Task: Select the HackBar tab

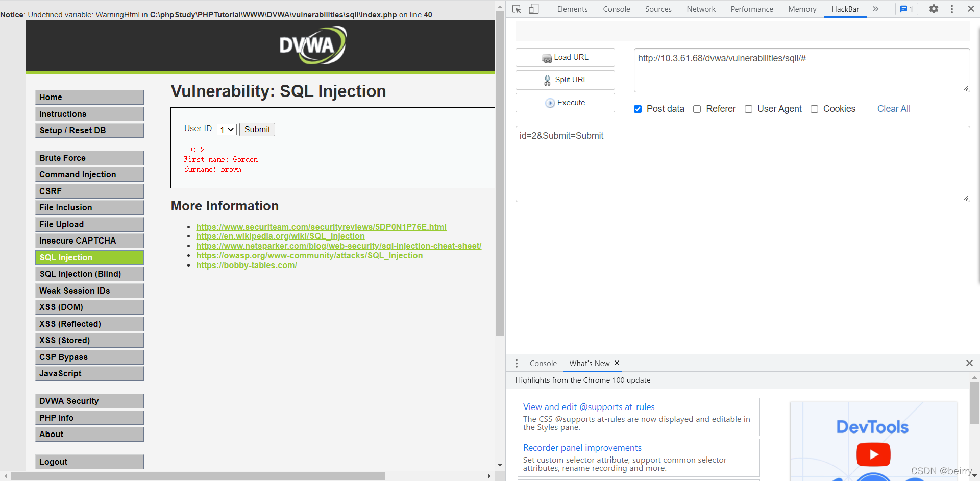Action: [845, 9]
